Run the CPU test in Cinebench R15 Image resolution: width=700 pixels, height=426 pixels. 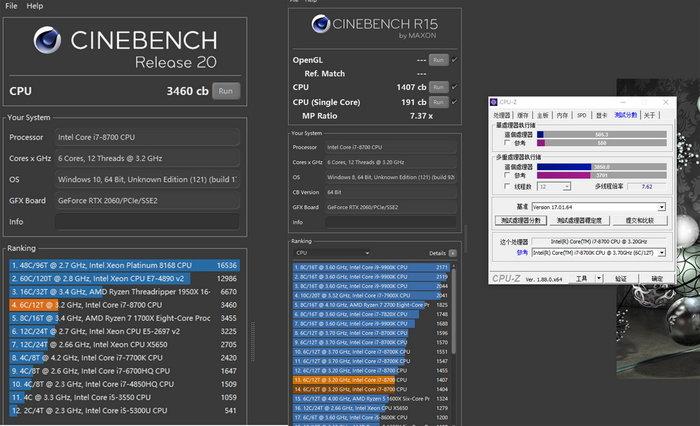click(438, 87)
